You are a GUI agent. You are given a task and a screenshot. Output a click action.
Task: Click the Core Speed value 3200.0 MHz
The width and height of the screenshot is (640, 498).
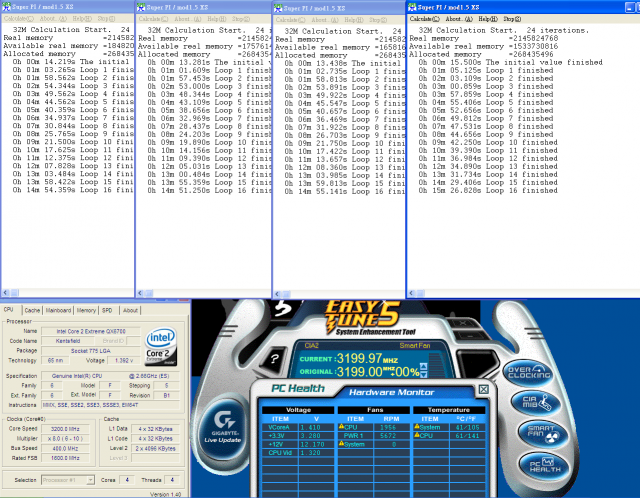coord(65,429)
